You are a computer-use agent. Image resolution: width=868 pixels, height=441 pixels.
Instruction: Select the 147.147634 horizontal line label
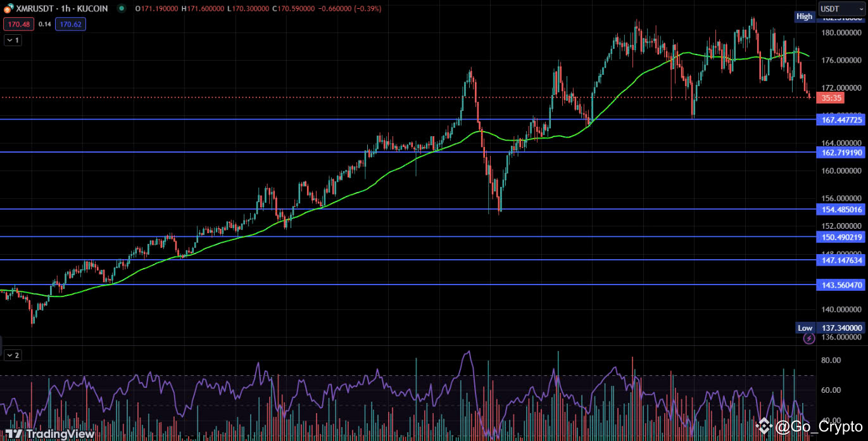(841, 260)
